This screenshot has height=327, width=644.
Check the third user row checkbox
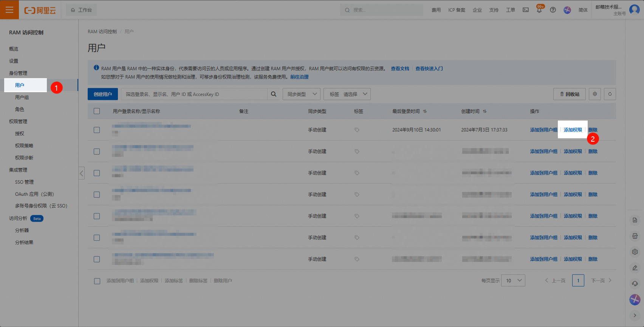click(97, 173)
